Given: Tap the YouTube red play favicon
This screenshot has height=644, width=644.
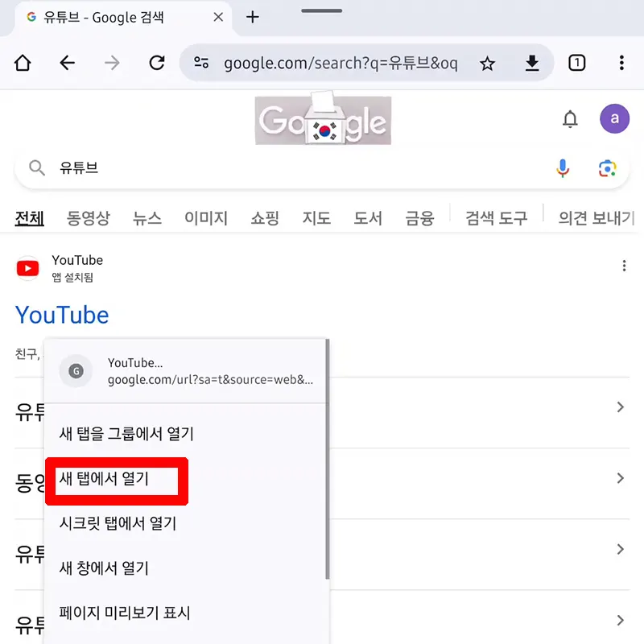Looking at the screenshot, I should coord(28,269).
